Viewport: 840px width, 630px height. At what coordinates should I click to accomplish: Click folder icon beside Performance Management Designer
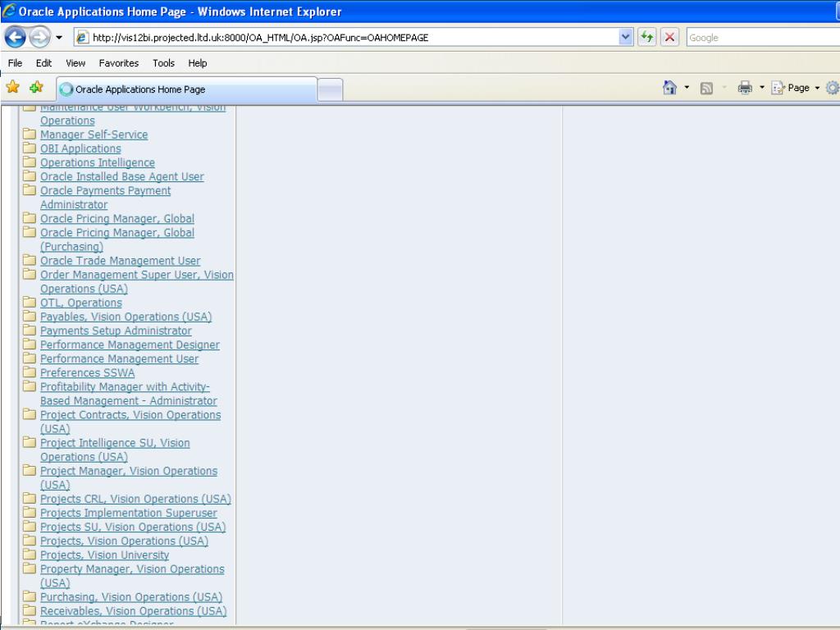click(30, 344)
